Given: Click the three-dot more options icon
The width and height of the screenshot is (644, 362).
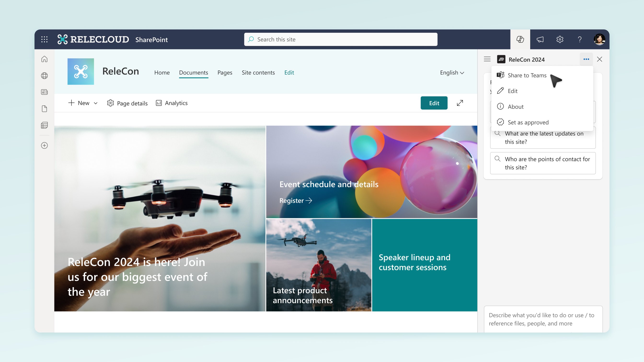Looking at the screenshot, I should point(586,59).
